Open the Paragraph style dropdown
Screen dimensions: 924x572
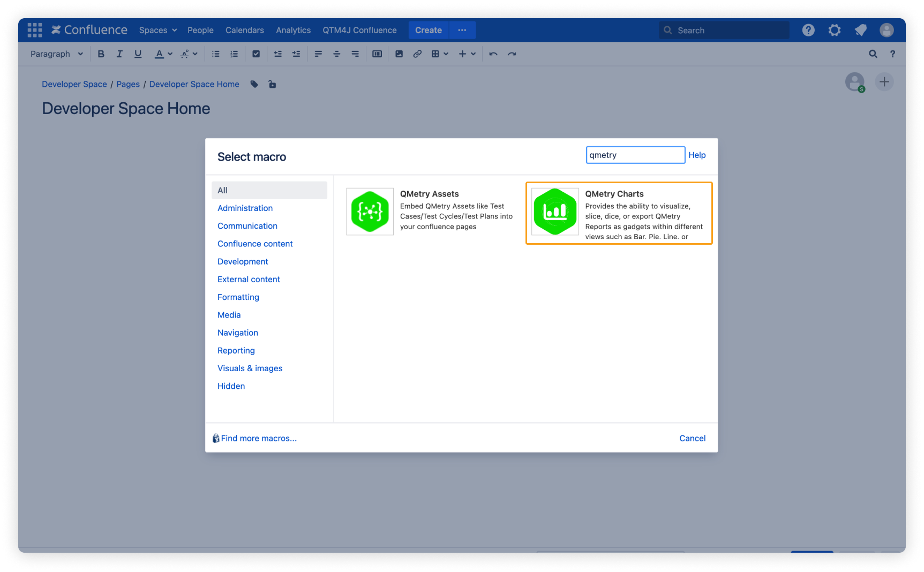[57, 54]
